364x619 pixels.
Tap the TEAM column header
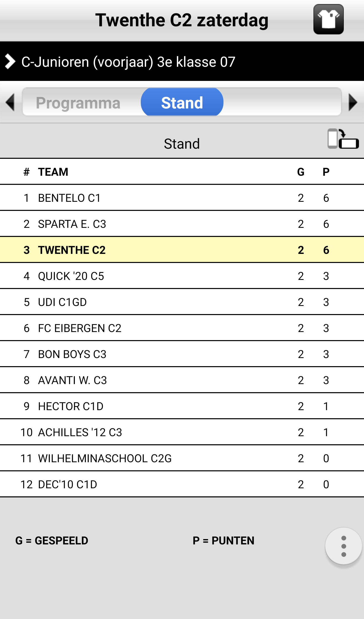pyautogui.click(x=53, y=172)
